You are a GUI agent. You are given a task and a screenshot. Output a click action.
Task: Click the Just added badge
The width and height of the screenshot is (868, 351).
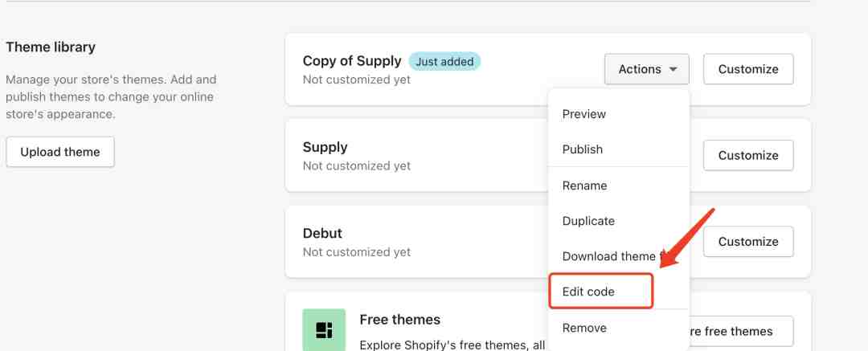point(444,61)
